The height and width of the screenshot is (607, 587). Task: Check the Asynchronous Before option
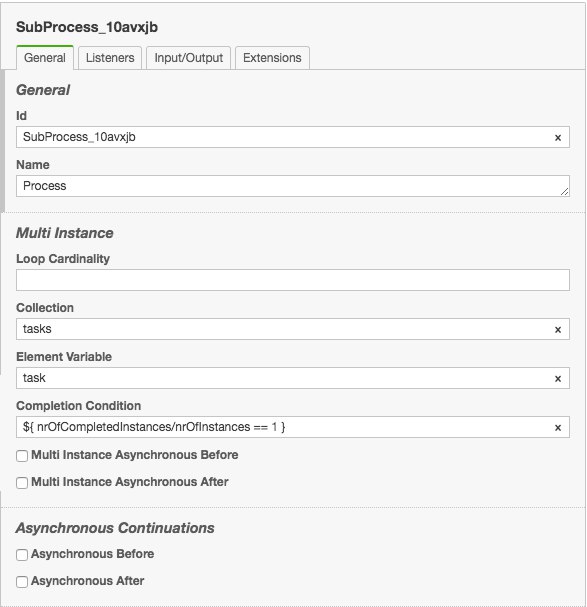[22, 554]
